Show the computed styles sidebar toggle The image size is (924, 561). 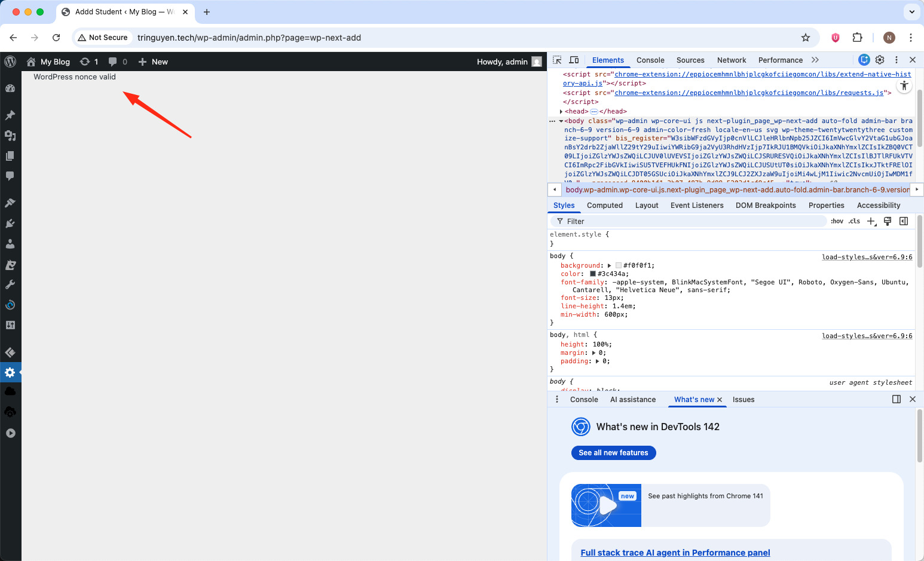[x=904, y=220]
